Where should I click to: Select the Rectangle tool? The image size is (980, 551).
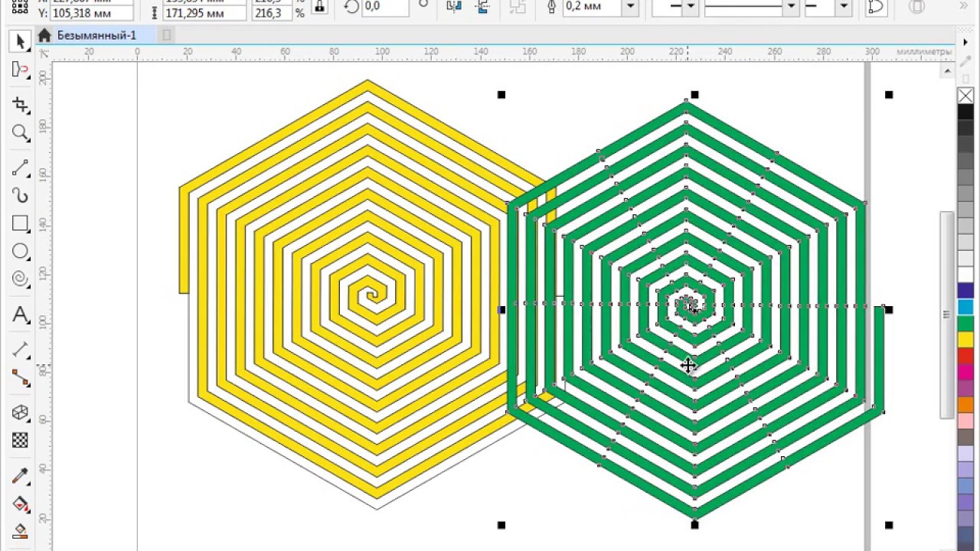(x=21, y=223)
